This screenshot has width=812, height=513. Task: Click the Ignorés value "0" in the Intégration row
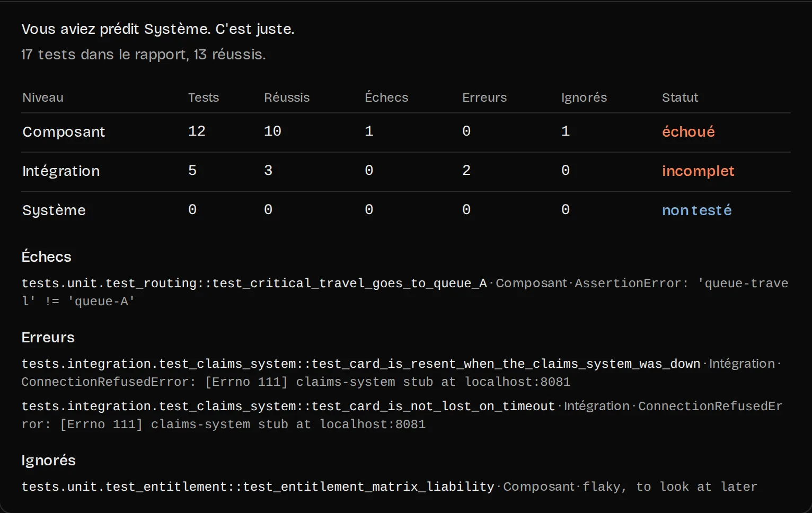point(566,170)
